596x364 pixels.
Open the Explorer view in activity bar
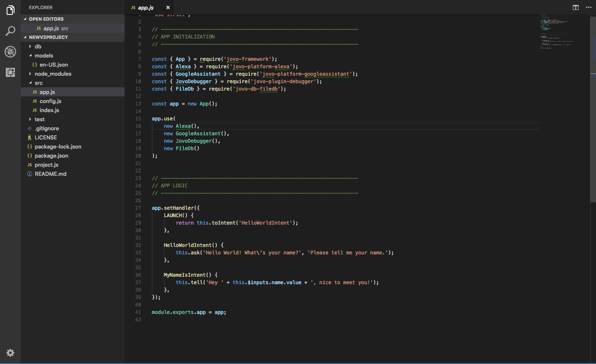tap(10, 10)
